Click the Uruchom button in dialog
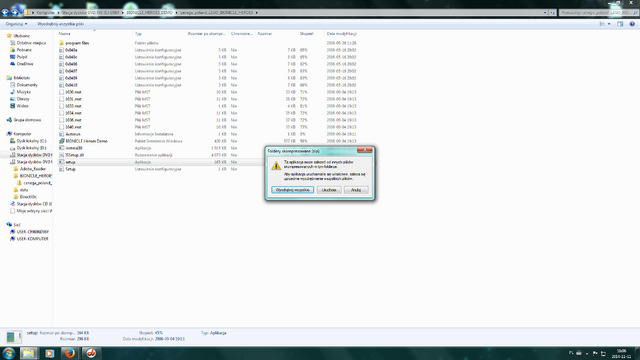This screenshot has height=360, width=640. (329, 190)
